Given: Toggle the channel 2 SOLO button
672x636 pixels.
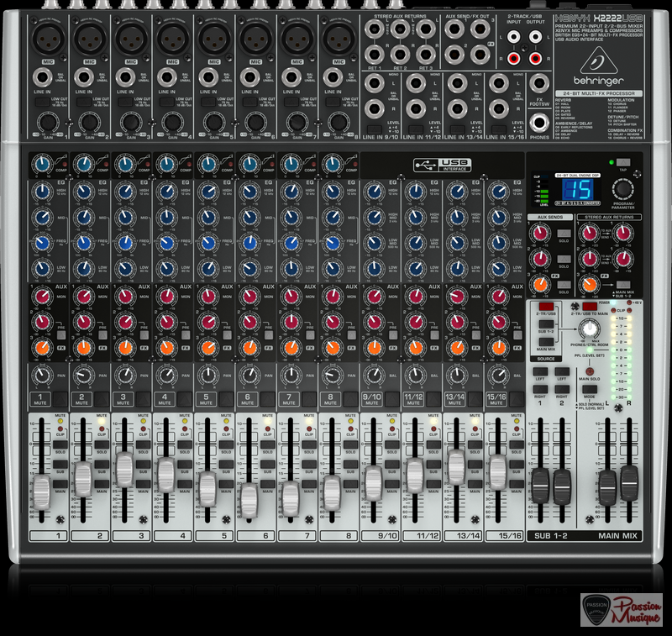Looking at the screenshot, I should [x=102, y=446].
